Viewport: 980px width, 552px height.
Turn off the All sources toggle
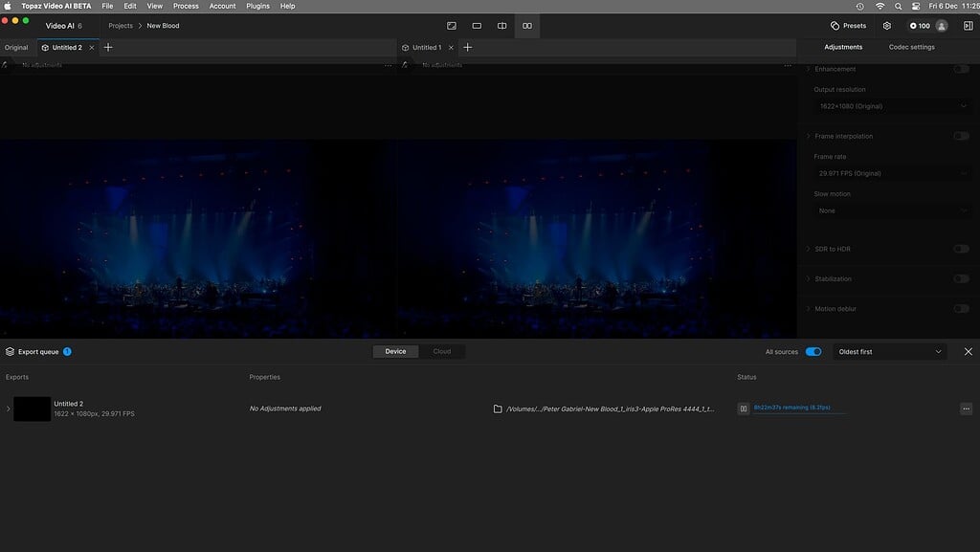pyautogui.click(x=813, y=351)
